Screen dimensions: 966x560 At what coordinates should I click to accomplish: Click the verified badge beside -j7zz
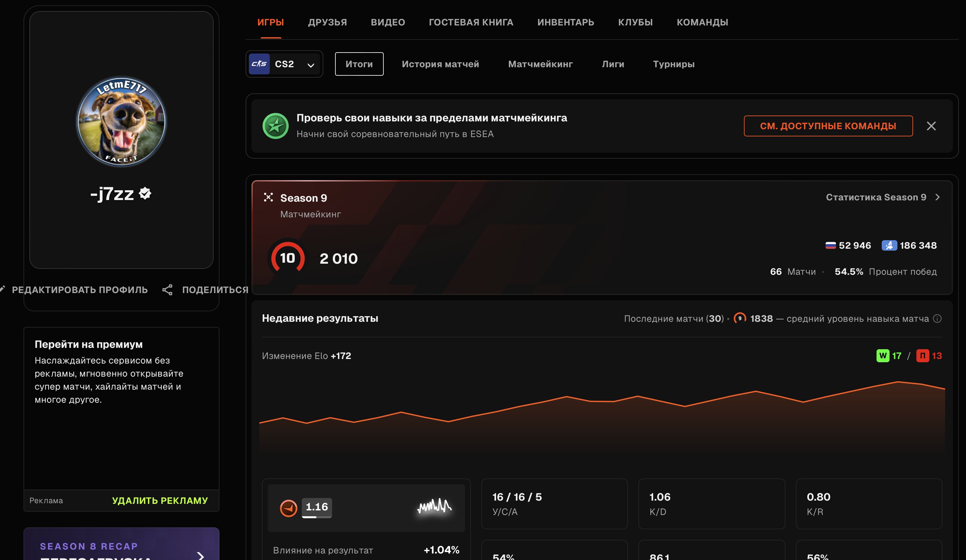click(x=145, y=194)
